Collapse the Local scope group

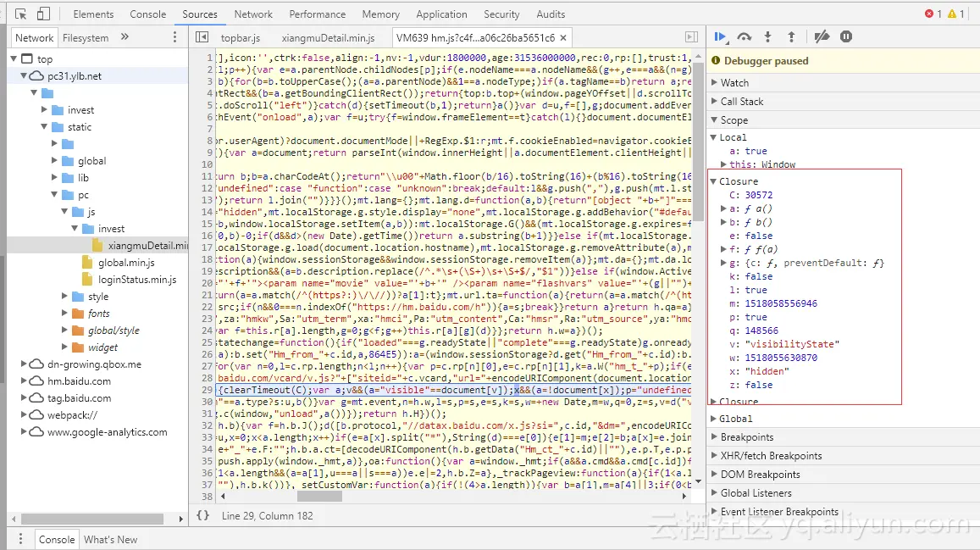(x=714, y=137)
